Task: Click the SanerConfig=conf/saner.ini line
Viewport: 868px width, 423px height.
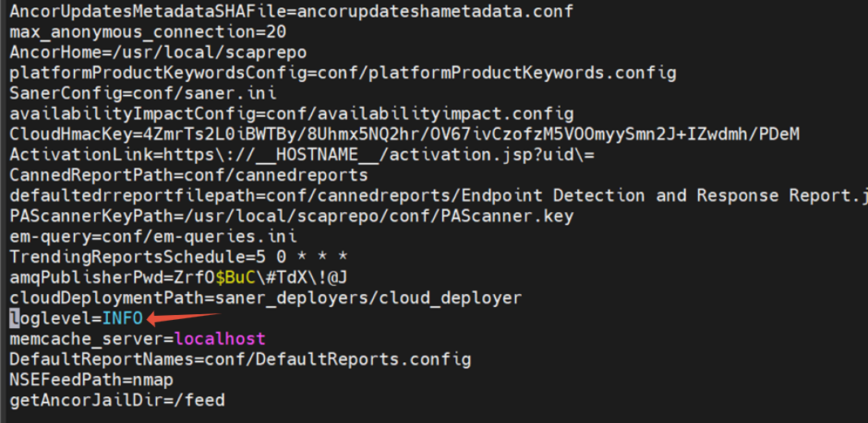Action: point(143,93)
